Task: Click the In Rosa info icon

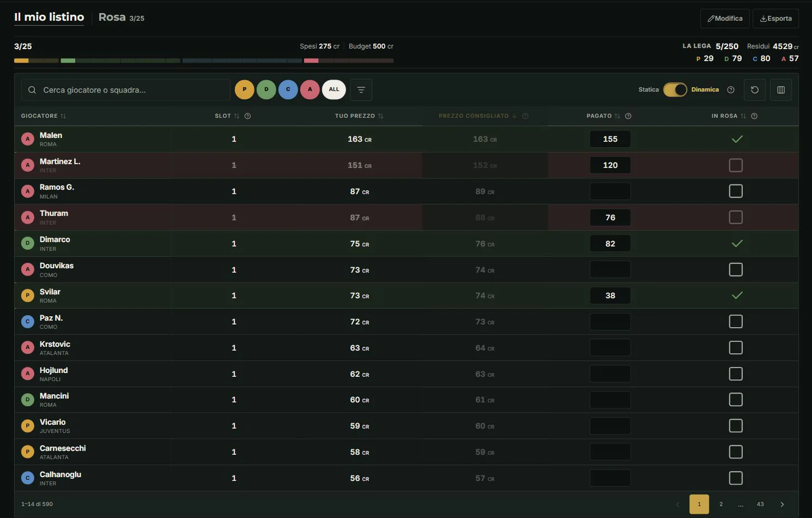Action: (x=754, y=116)
